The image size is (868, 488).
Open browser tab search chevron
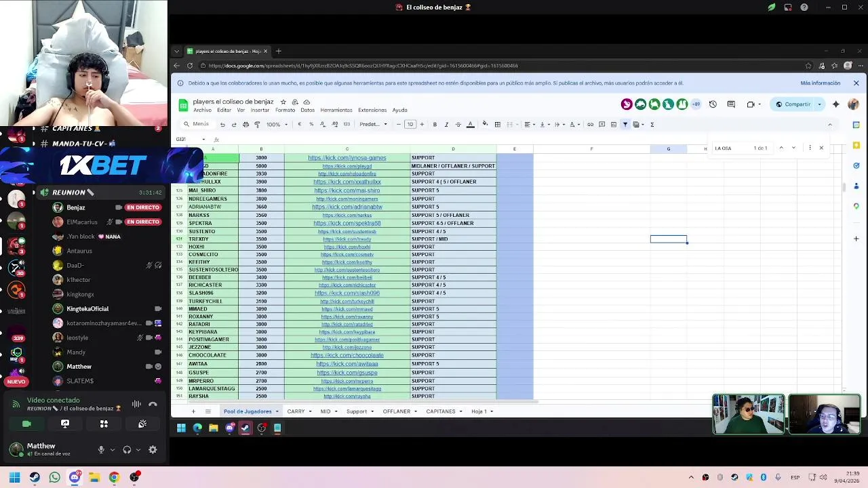click(177, 52)
